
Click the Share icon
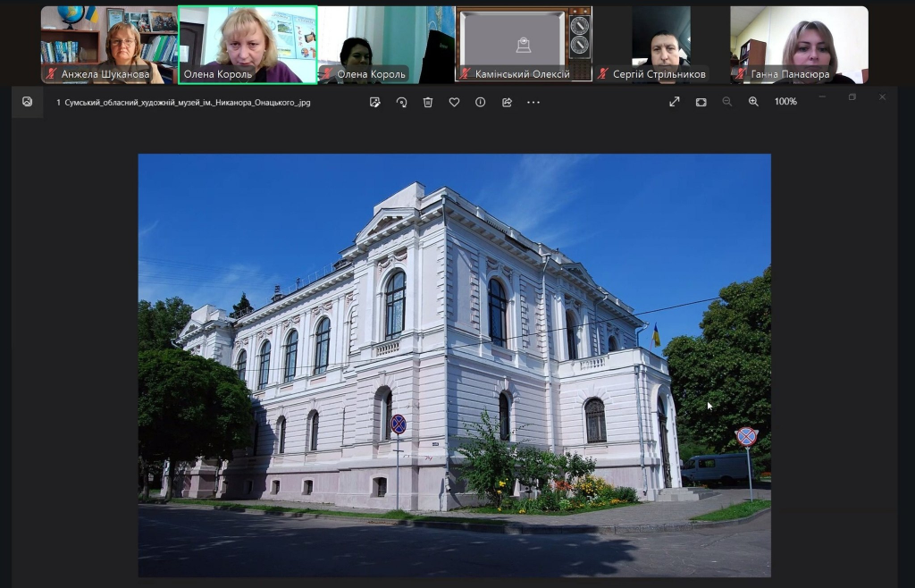click(x=507, y=102)
